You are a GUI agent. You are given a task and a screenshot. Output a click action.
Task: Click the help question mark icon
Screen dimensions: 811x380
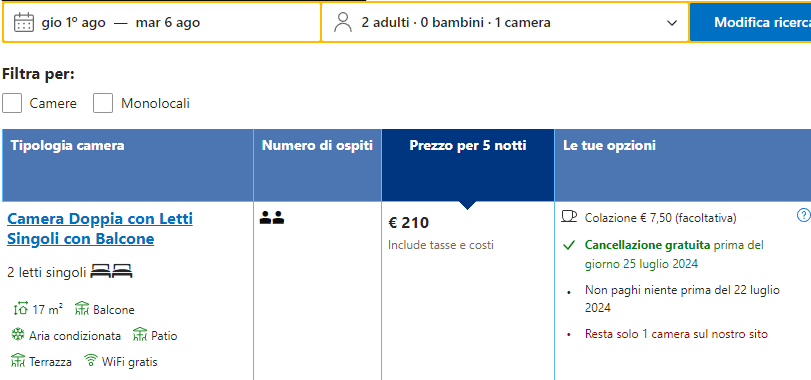pos(803,215)
